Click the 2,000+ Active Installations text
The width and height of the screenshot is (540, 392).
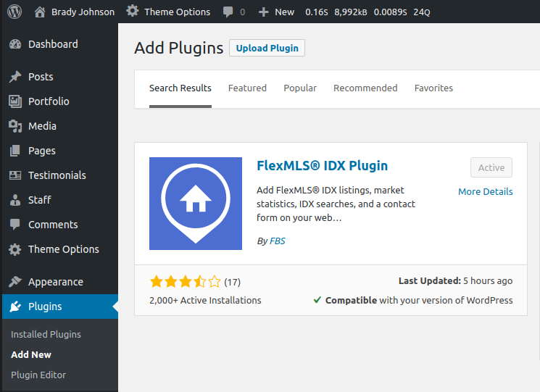point(205,301)
